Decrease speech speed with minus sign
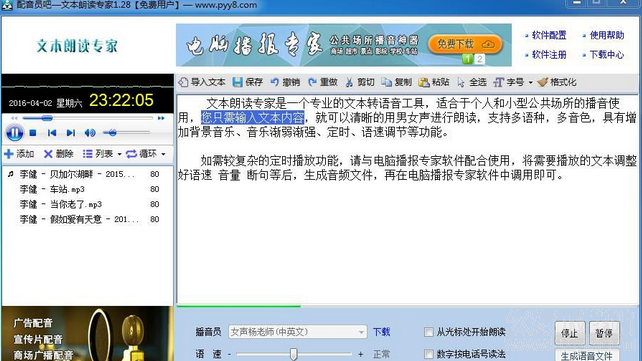Screen dimensions: 642x361 coord(229,354)
